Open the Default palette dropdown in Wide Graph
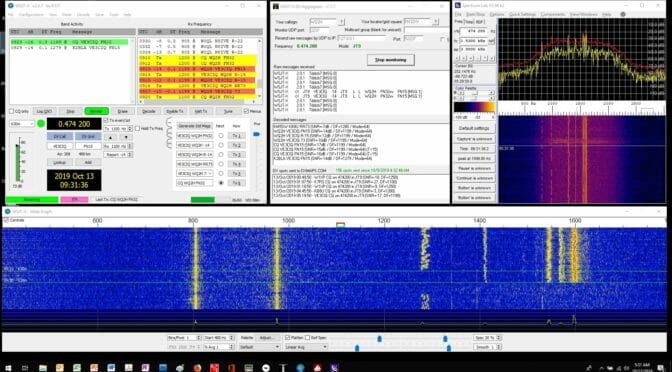Image resolution: width=672 pixels, height=372 pixels. (260, 347)
